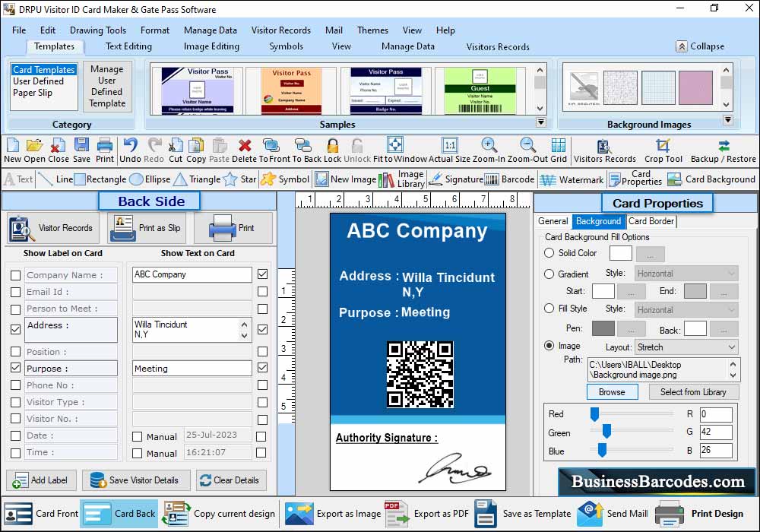Select the Gradient fill radio button
The image size is (760, 532).
(549, 274)
